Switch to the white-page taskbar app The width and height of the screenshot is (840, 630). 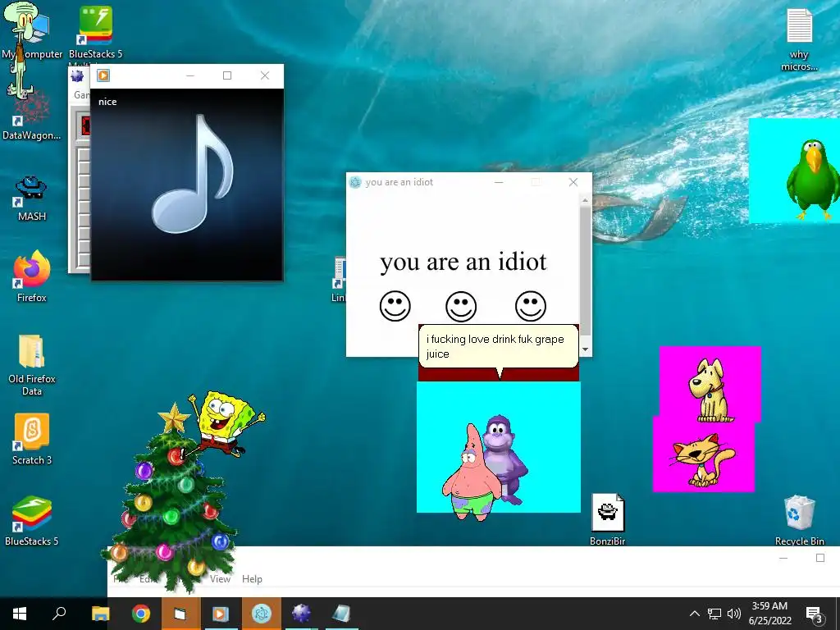[180, 614]
